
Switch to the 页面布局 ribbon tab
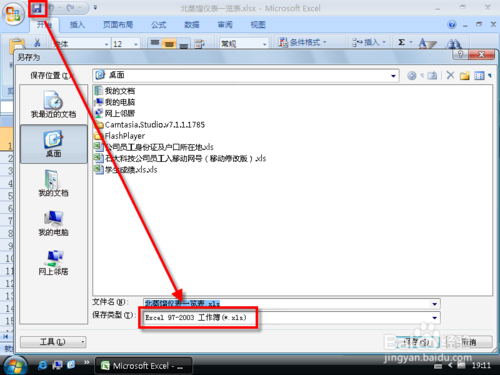118,25
